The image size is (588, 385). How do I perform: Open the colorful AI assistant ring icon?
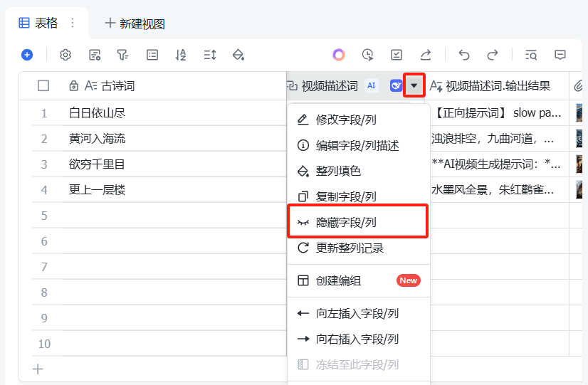pos(339,55)
